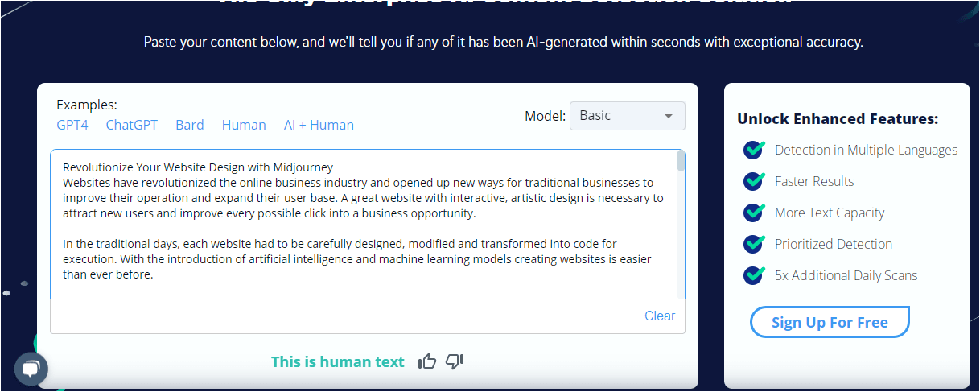Image resolution: width=980 pixels, height=392 pixels.
Task: Click 'More Text Capacity' text
Action: (830, 213)
